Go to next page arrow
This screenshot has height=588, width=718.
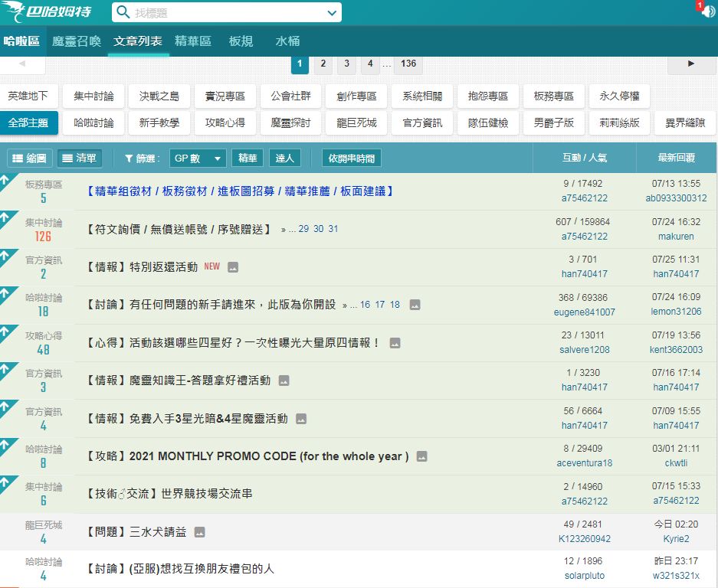point(691,64)
